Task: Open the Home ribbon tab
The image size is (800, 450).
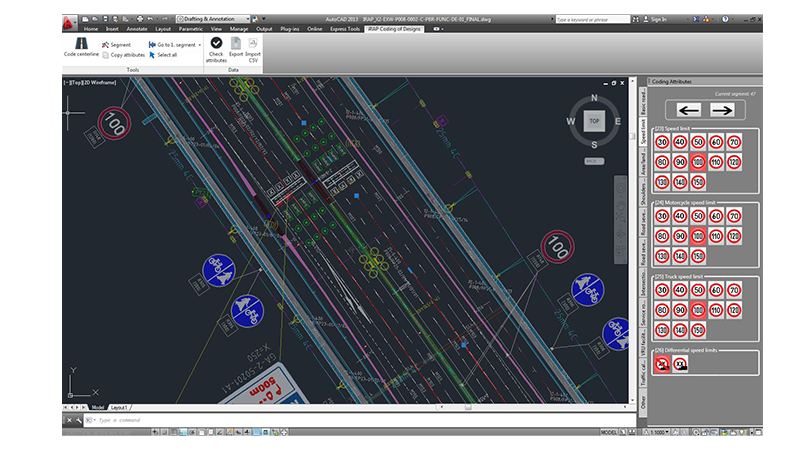Action: tap(91, 29)
